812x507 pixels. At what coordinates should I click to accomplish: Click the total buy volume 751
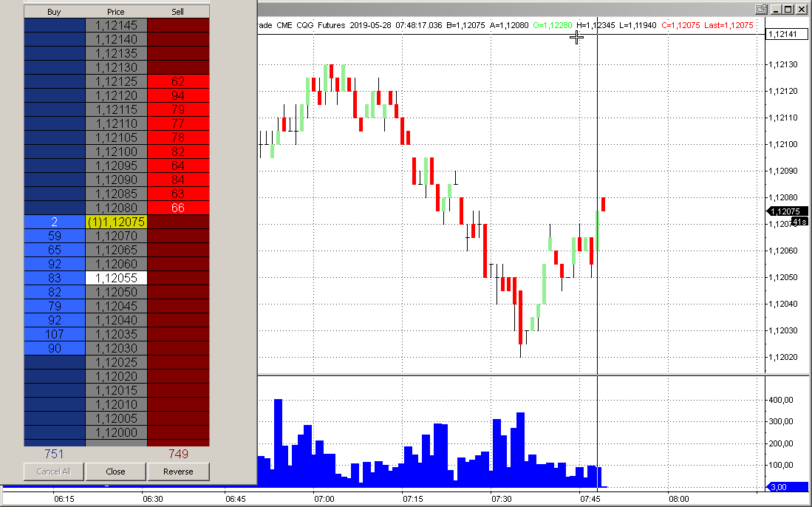(x=54, y=455)
